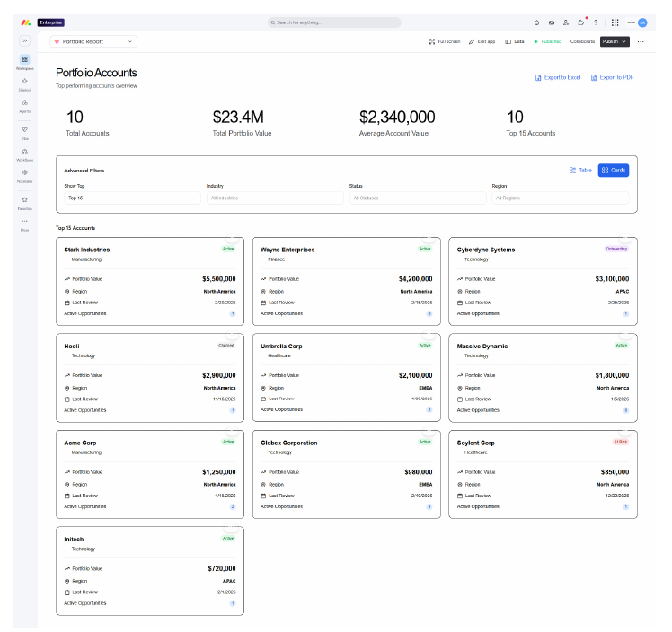The image size is (672, 632).
Task: Open invite members icon
Action: pos(566,22)
